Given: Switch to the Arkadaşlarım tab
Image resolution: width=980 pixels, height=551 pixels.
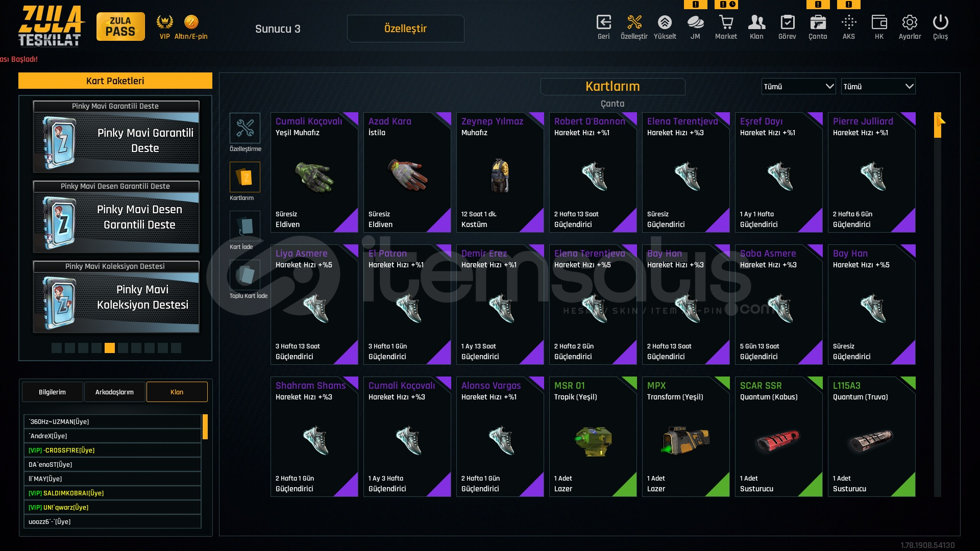Looking at the screenshot, I should click(114, 392).
